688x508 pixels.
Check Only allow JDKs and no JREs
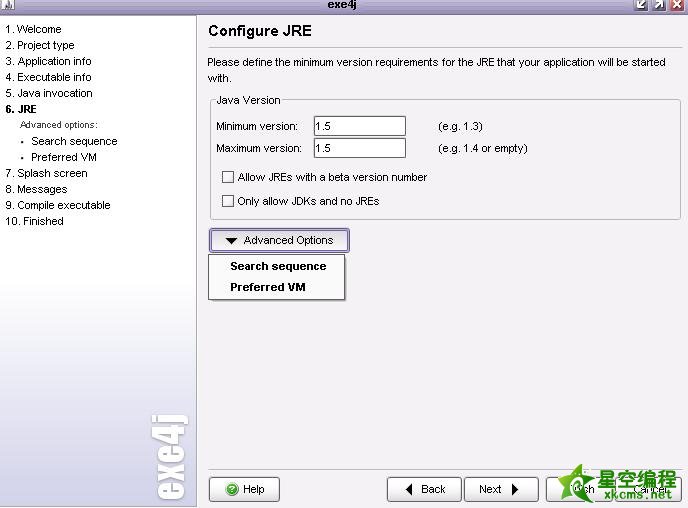click(228, 201)
